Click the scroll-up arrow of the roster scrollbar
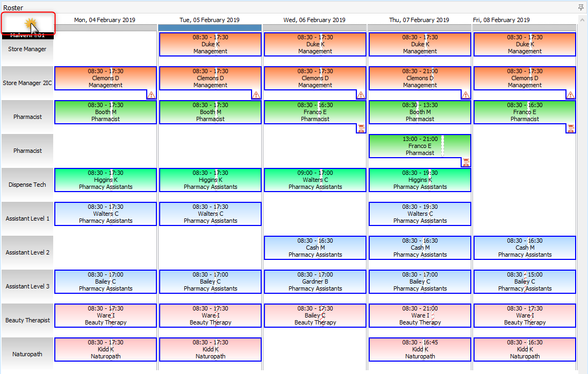 583,19
